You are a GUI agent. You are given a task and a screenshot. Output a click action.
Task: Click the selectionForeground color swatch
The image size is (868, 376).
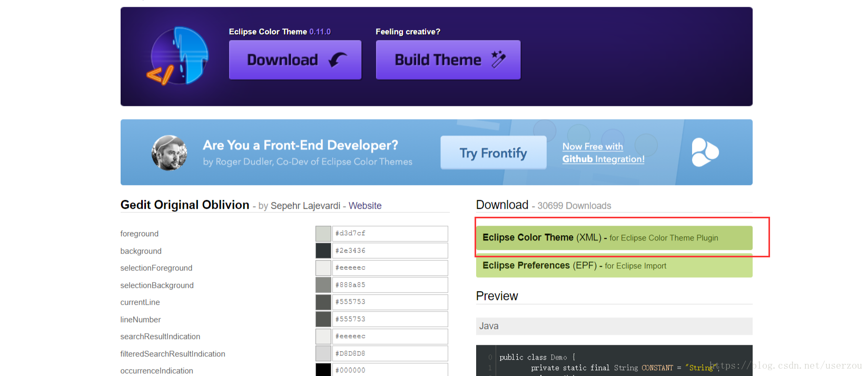coord(323,268)
